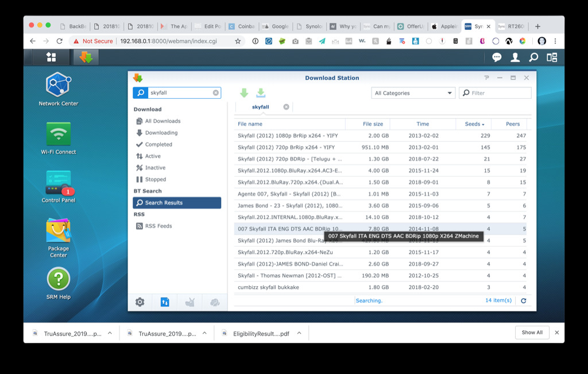Expand first TruAssure download chevron
Viewport: 588px width, 374px height.
110,333
